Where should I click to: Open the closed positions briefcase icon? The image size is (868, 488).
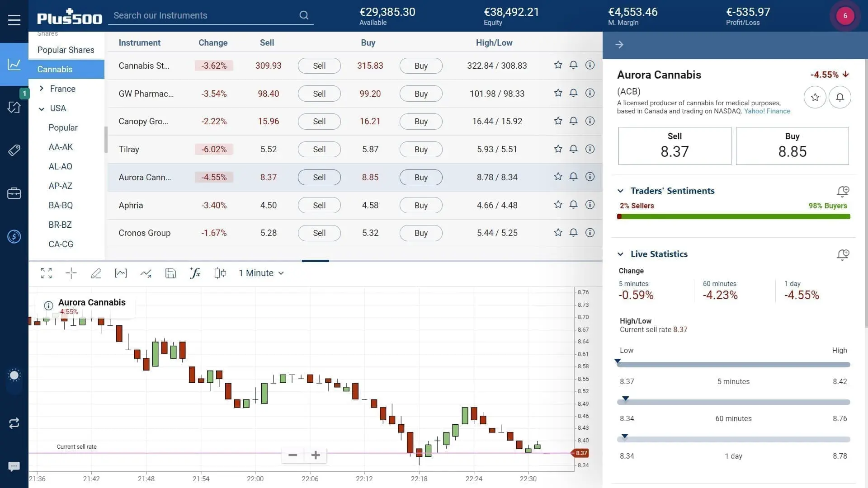(x=14, y=193)
